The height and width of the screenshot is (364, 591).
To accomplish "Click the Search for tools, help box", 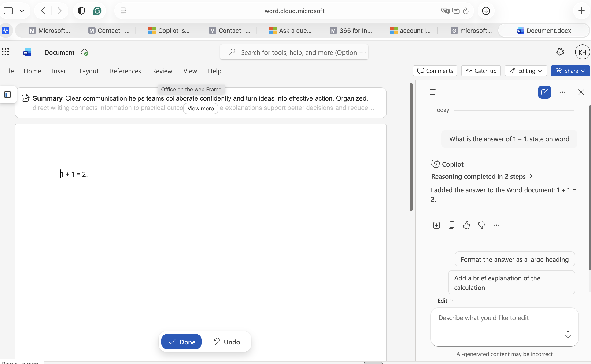I will [294, 52].
